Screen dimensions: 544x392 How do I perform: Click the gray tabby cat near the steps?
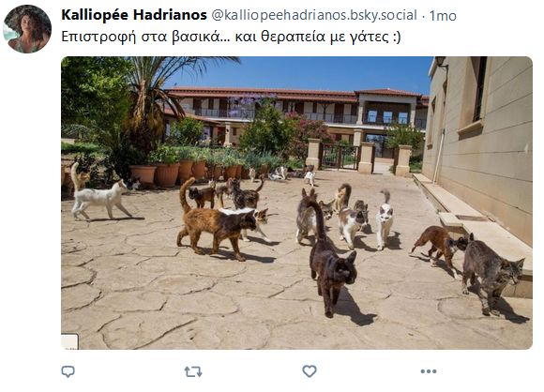pos(491,271)
